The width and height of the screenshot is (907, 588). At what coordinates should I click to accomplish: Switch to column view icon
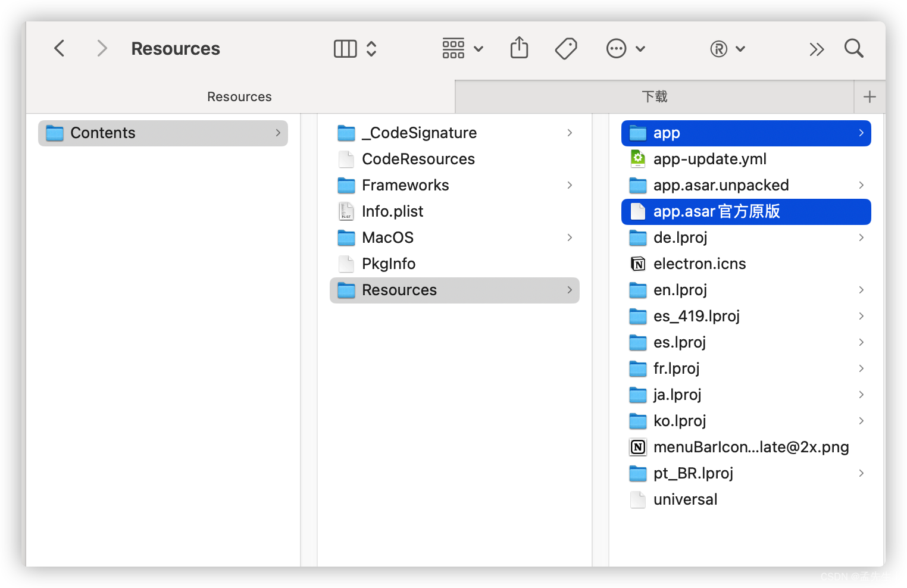(345, 49)
